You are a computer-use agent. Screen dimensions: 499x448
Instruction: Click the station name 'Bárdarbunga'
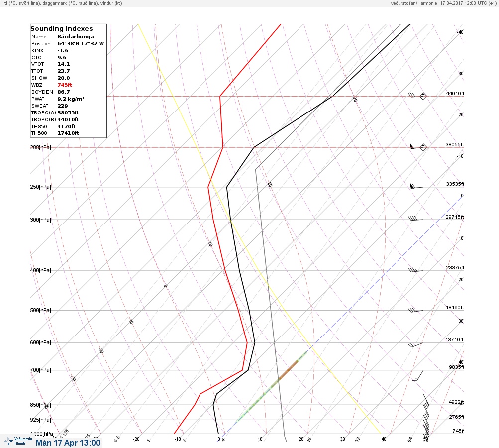coord(76,37)
